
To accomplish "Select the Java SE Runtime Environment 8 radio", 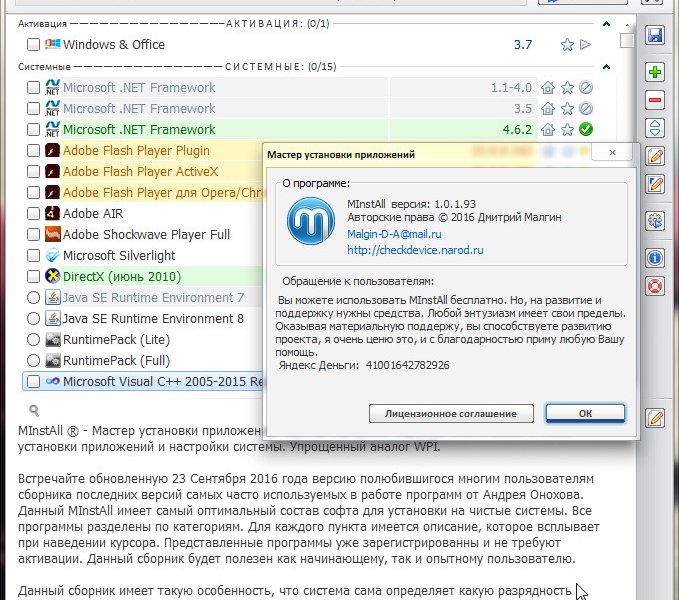I will [33, 319].
